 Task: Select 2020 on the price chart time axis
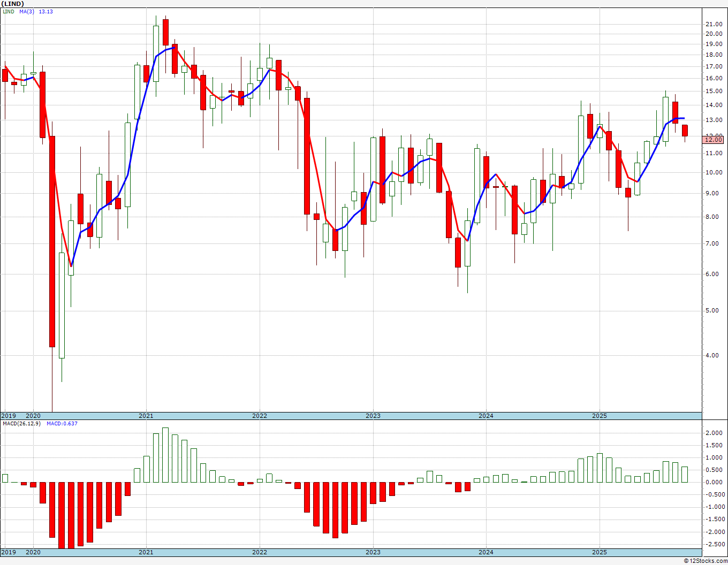[33, 416]
